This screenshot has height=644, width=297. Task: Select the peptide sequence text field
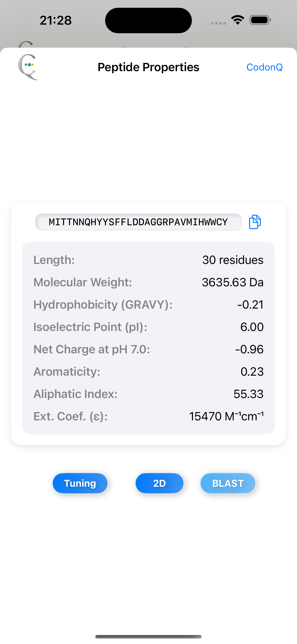[138, 222]
